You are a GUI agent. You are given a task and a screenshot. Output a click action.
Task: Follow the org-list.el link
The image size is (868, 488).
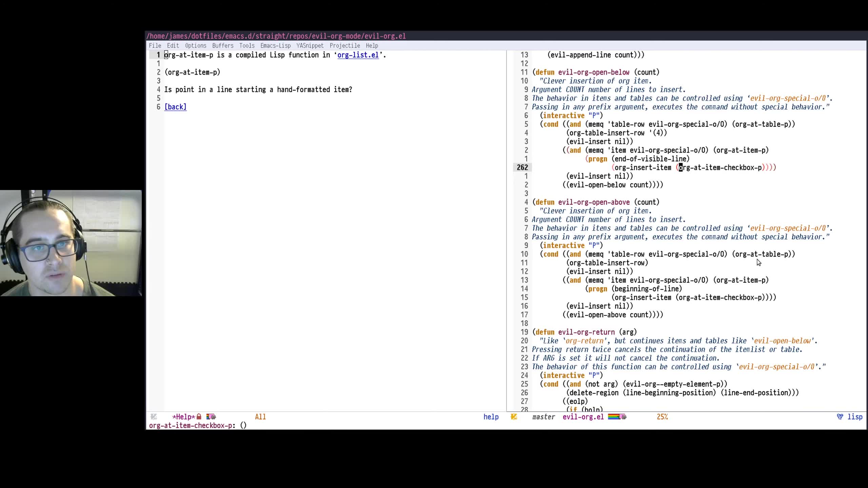[x=358, y=55]
